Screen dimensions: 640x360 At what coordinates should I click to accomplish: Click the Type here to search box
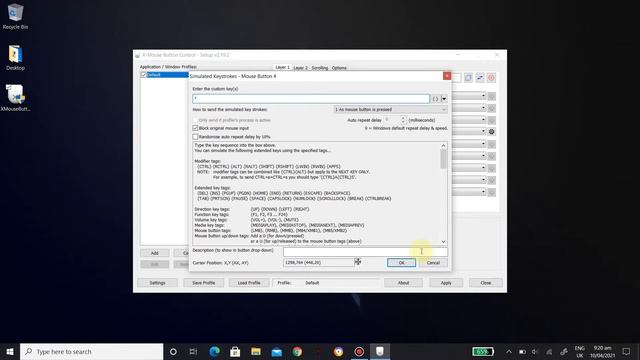(x=91, y=351)
